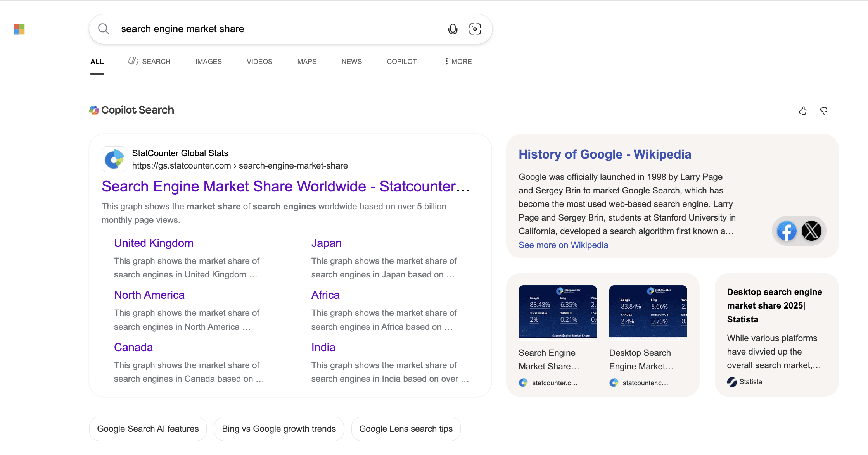The width and height of the screenshot is (868, 455).
Task: Share via Facebook icon
Action: click(x=786, y=231)
